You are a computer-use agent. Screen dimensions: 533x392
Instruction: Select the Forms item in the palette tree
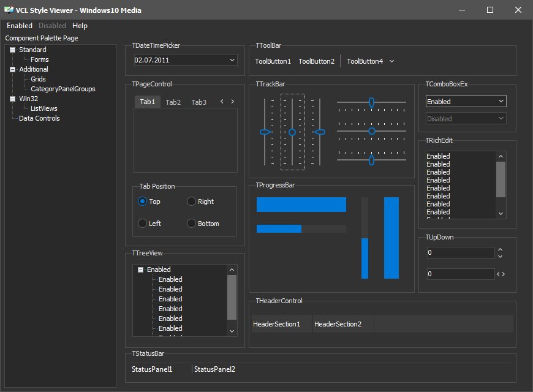click(39, 60)
